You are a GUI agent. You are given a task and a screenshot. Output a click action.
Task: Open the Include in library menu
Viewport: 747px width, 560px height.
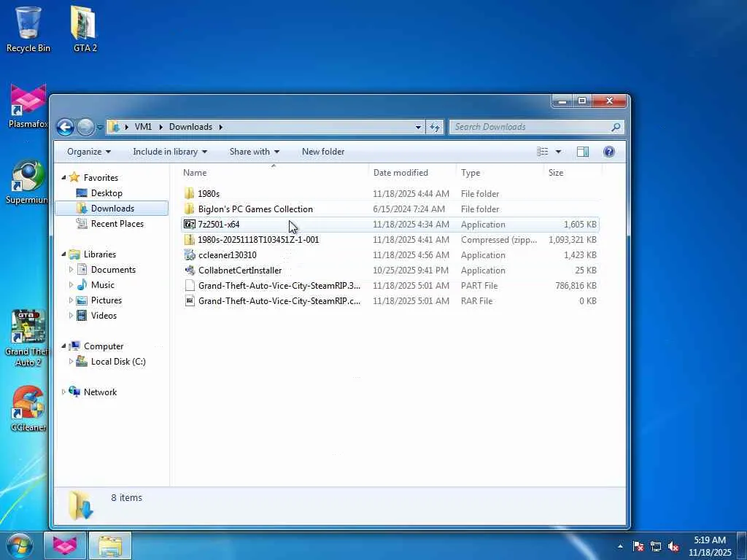(x=170, y=152)
